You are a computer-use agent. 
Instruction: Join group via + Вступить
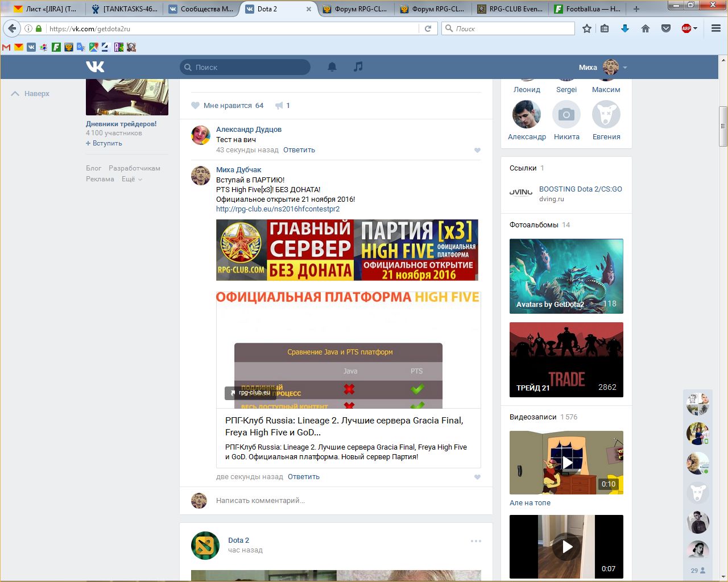[104, 143]
